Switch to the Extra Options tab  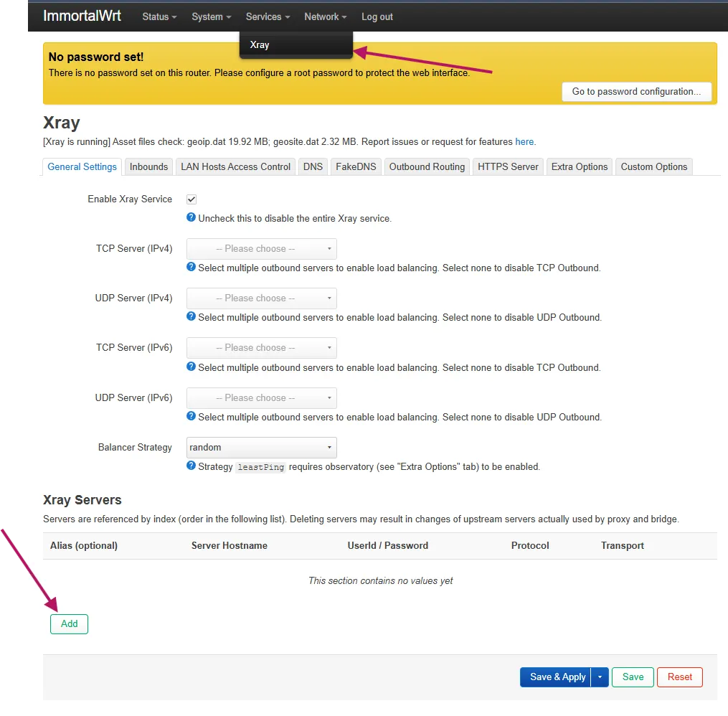(580, 166)
